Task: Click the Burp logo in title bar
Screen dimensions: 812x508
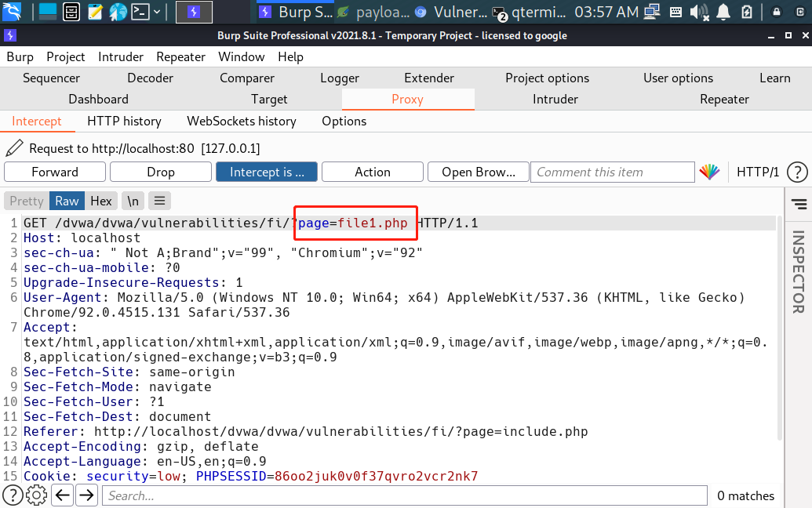Action: [10, 35]
